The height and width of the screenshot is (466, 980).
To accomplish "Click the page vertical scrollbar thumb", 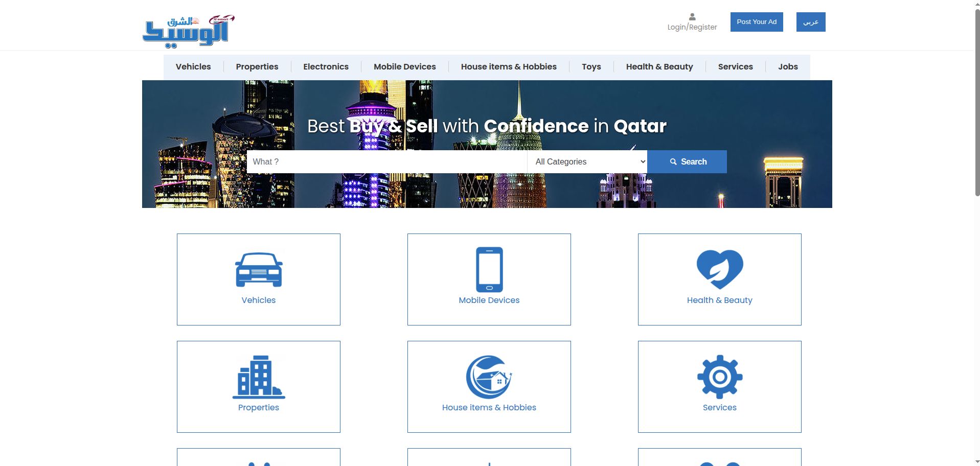I will 977,102.
